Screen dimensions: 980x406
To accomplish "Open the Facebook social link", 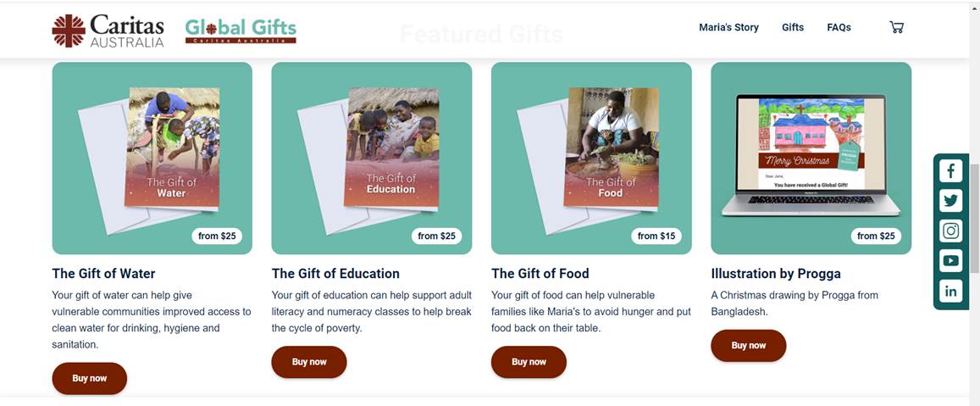I will tap(950, 170).
